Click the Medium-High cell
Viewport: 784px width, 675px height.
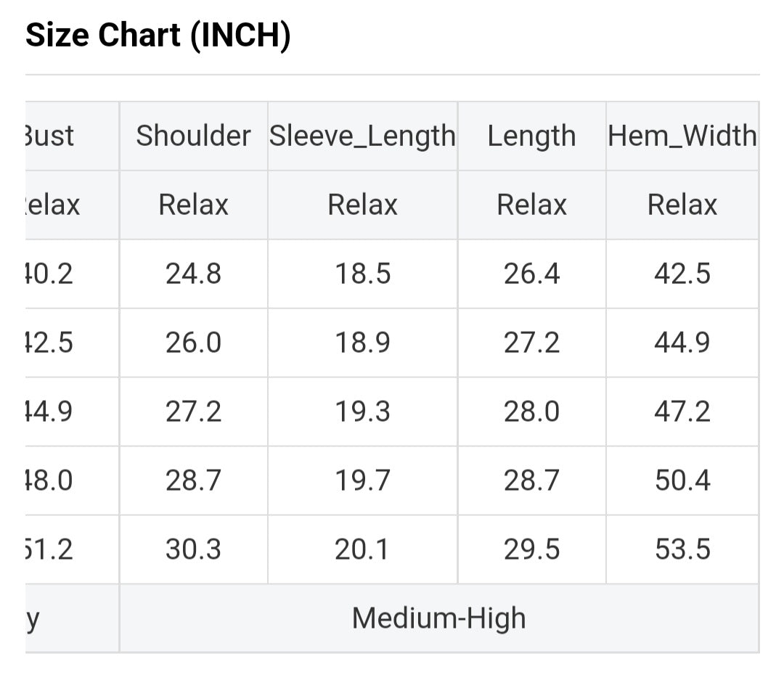point(438,618)
